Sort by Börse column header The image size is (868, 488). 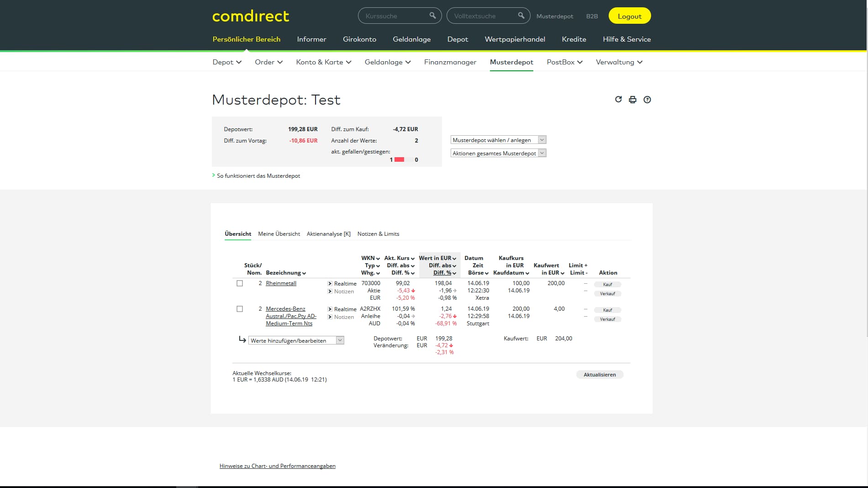pos(478,273)
